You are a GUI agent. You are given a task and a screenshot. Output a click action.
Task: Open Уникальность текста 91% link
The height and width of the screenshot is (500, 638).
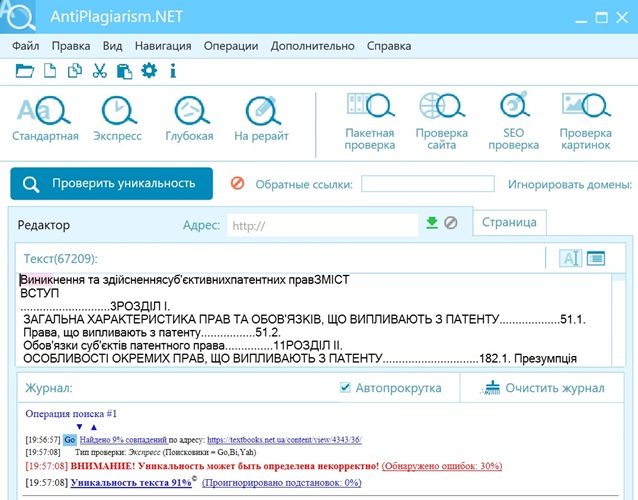[131, 483]
